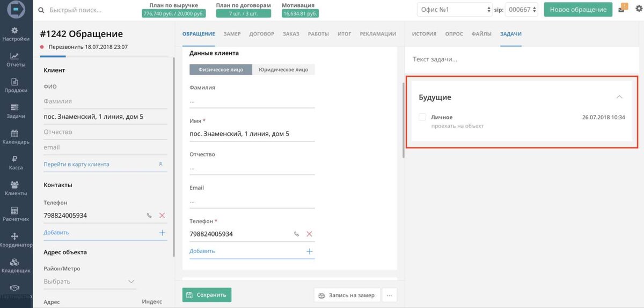Follow the Перейти в карту клиента link
This screenshot has height=308, width=644.
pyautogui.click(x=76, y=164)
